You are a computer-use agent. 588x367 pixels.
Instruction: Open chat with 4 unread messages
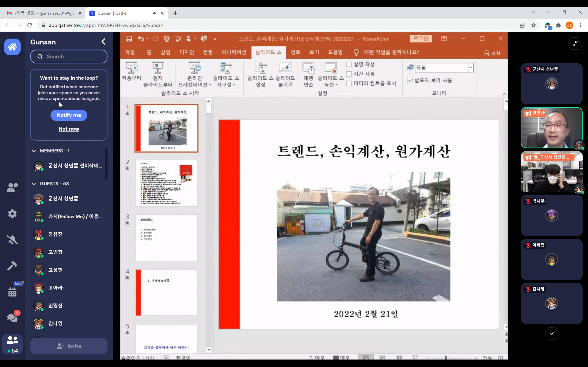pyautogui.click(x=12, y=317)
